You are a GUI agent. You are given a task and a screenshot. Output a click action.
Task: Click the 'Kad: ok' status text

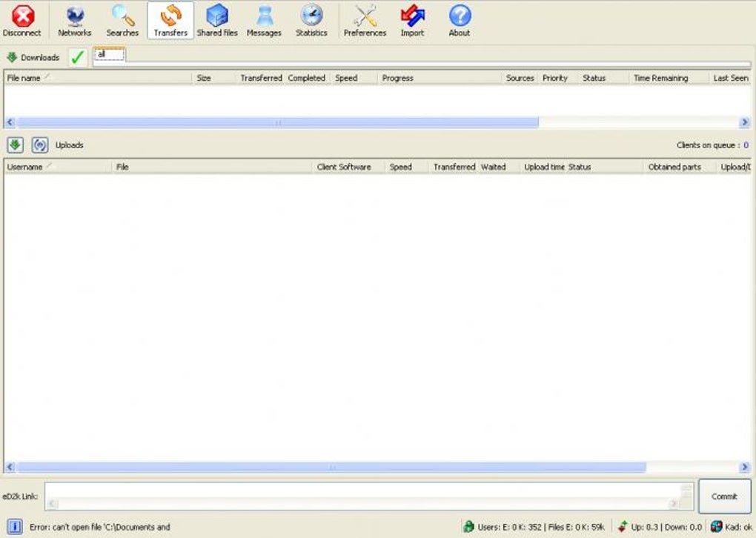pyautogui.click(x=739, y=527)
